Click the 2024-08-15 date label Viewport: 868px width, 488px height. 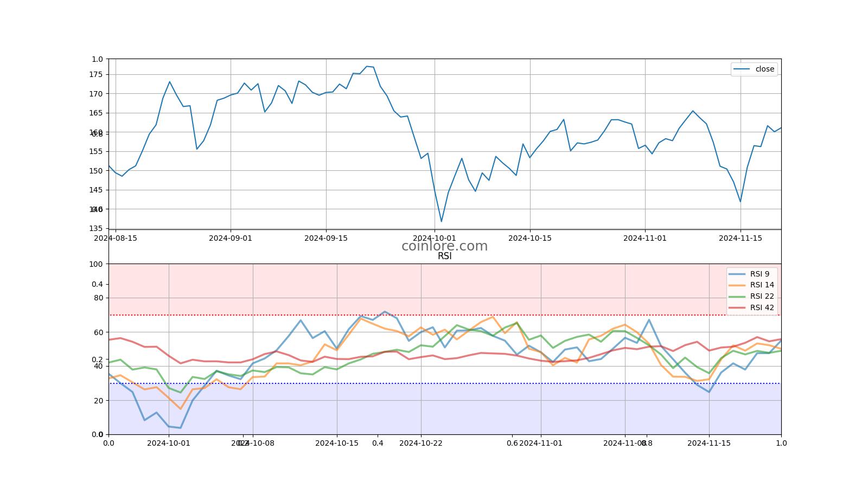pyautogui.click(x=116, y=237)
